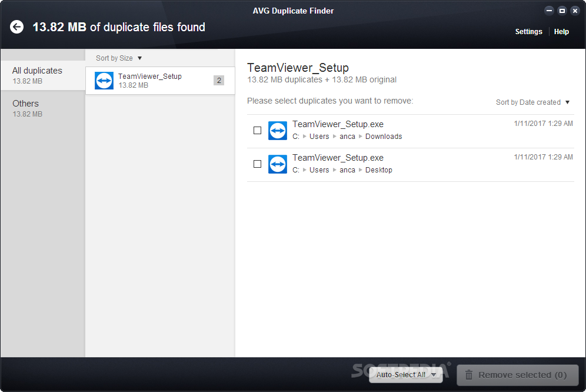Image resolution: width=586 pixels, height=392 pixels.
Task: Maximize the AVG Duplicate Finder window
Action: tap(562, 11)
